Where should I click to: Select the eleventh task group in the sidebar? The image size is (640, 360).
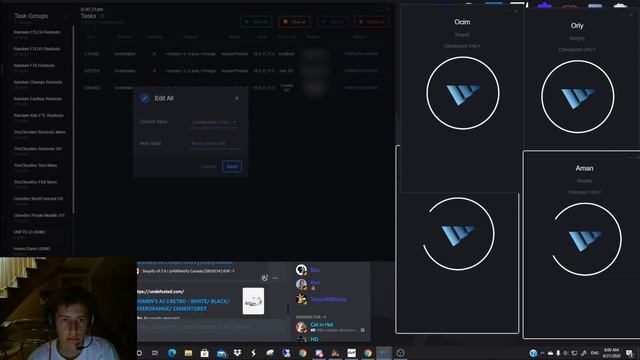pos(37,201)
